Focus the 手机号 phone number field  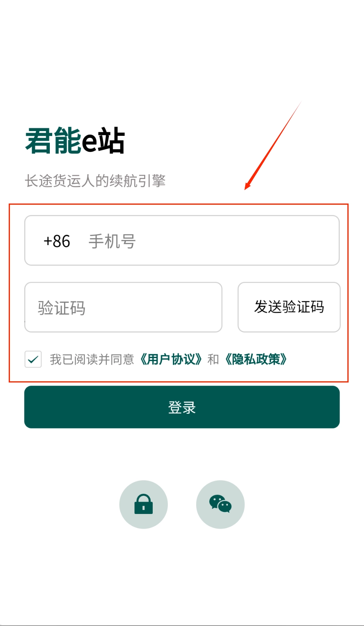[182, 240]
